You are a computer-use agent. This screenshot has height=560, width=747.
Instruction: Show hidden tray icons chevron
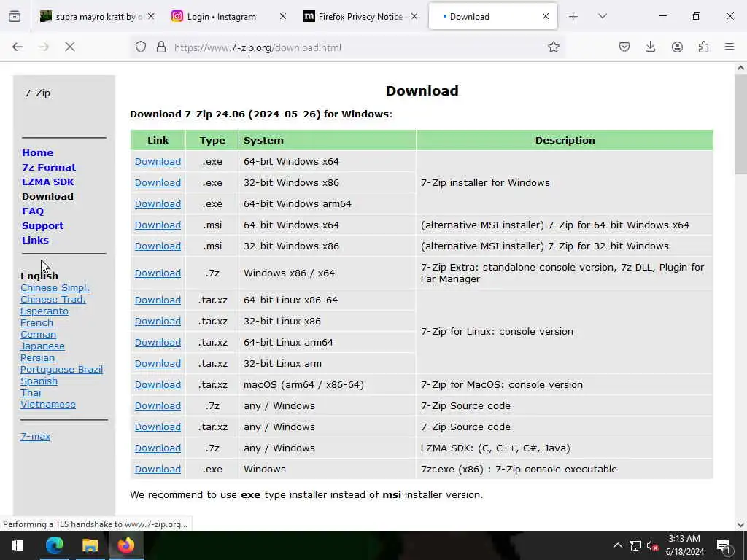(617, 545)
